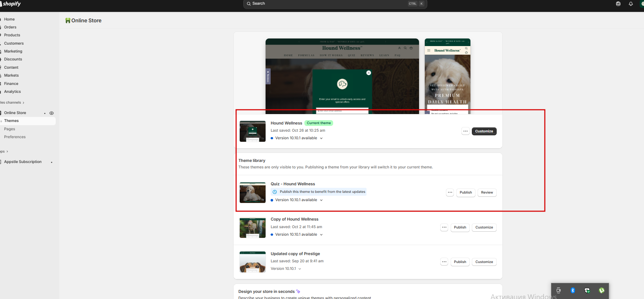Open more actions for Quiz - Hound Wellness
The height and width of the screenshot is (299, 644).
[450, 192]
